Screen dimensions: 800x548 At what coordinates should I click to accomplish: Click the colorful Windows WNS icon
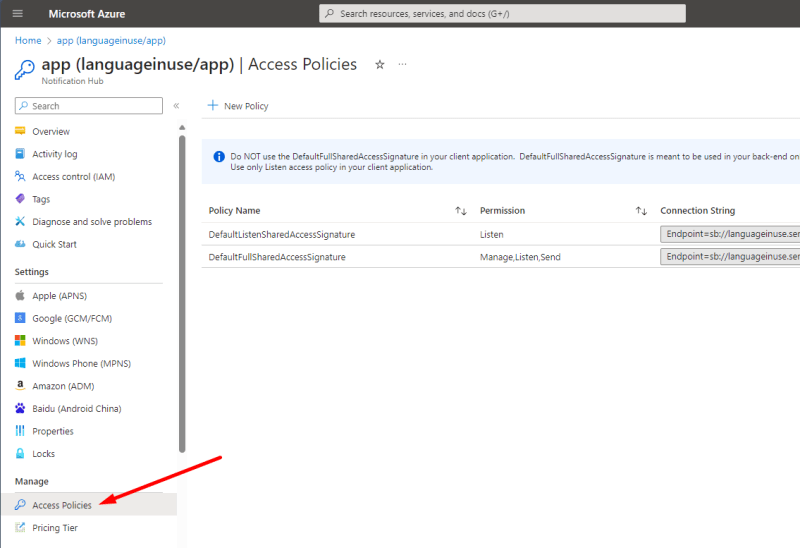[20, 340]
